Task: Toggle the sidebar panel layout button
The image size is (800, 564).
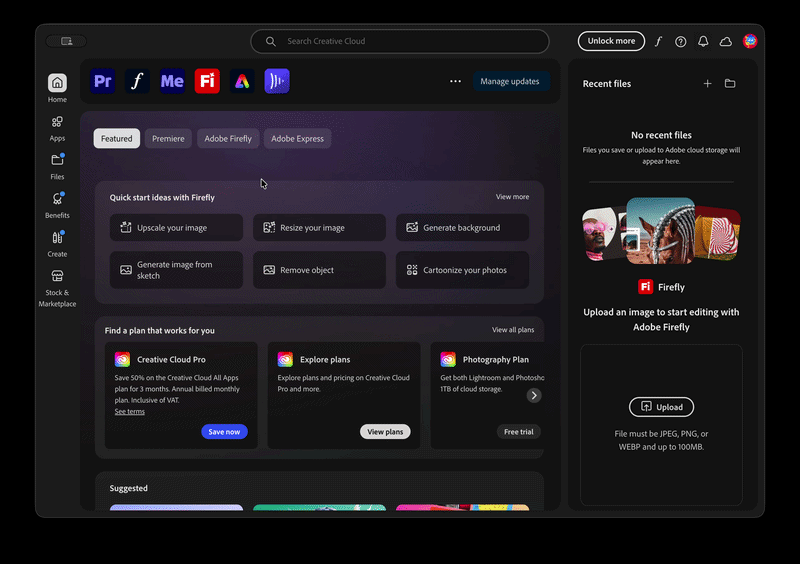Action: pyautogui.click(x=66, y=41)
